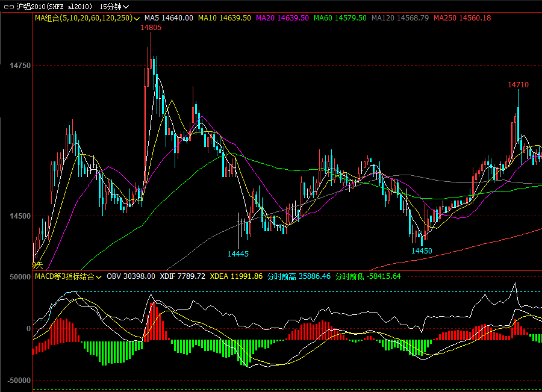Click the 9天 label at chart bottom-left

click(x=38, y=265)
